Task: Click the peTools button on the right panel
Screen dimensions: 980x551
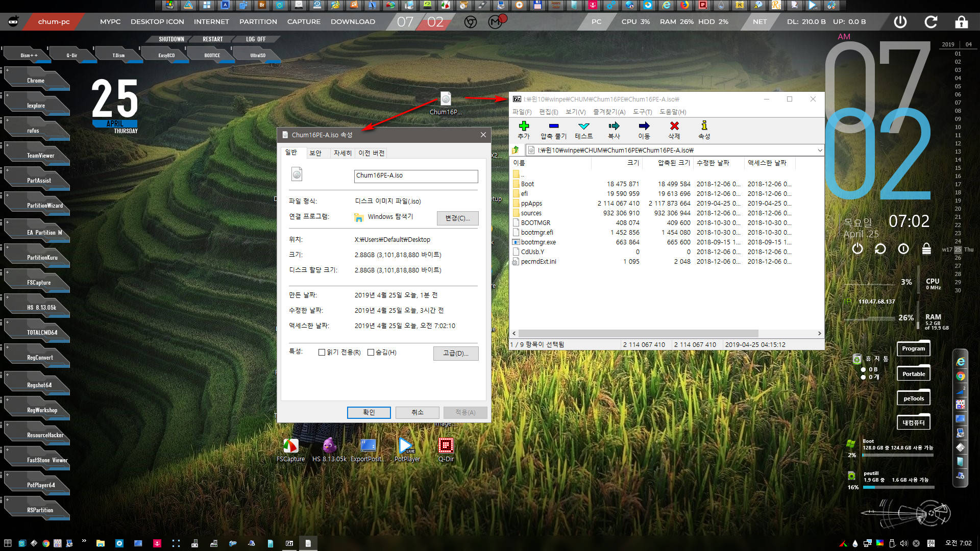Action: tap(913, 398)
